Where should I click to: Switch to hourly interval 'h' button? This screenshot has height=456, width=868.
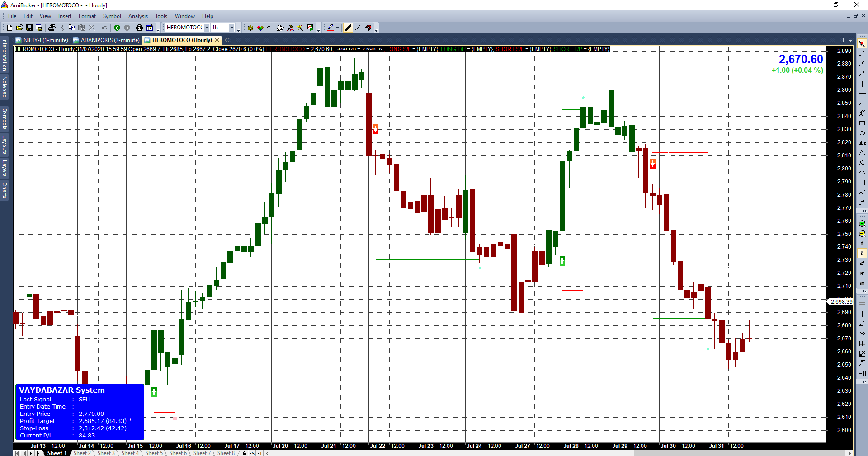[862, 254]
